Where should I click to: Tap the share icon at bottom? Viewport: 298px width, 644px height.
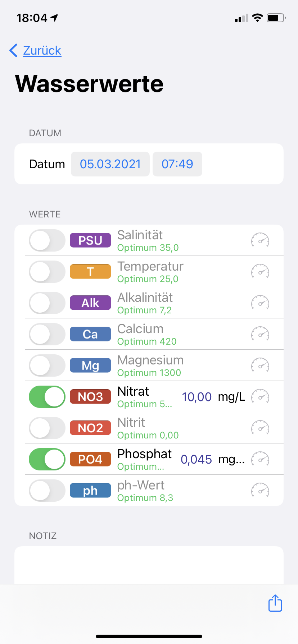pos(275,603)
